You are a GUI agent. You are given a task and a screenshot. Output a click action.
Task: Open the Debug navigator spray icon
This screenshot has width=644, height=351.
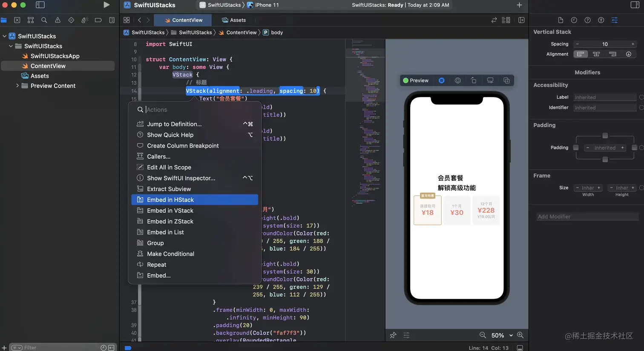click(85, 20)
